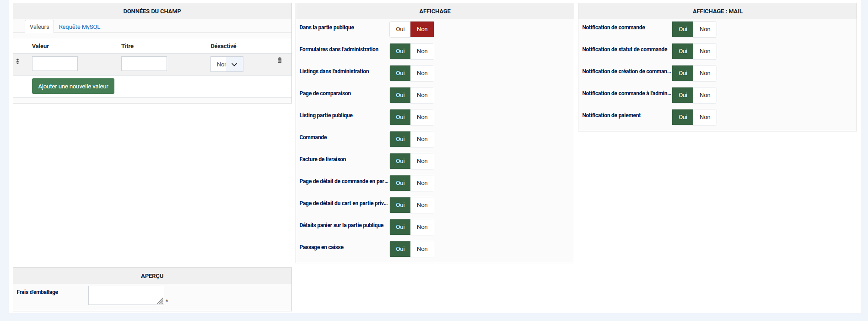Click the resize handle of the preview textarea
The image size is (868, 321).
pos(160,301)
